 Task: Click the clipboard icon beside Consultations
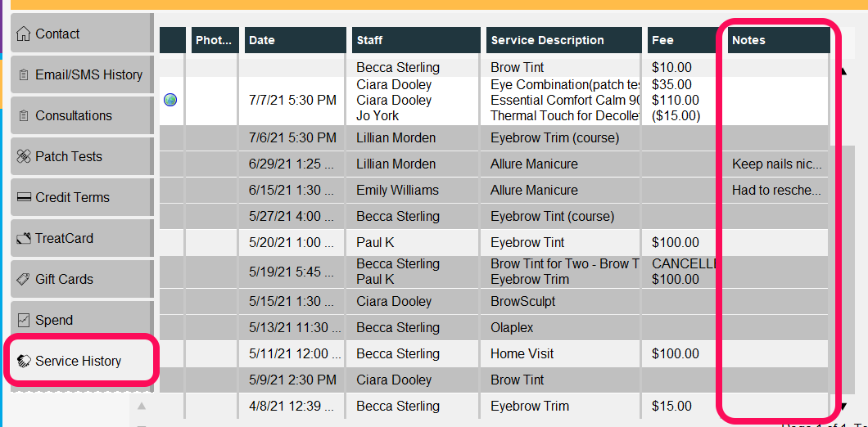click(23, 116)
